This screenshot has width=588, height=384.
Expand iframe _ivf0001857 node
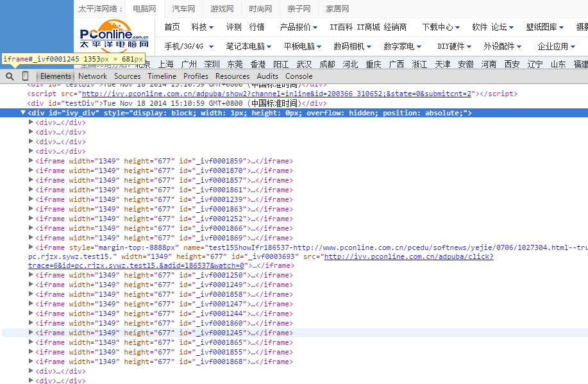click(x=31, y=180)
